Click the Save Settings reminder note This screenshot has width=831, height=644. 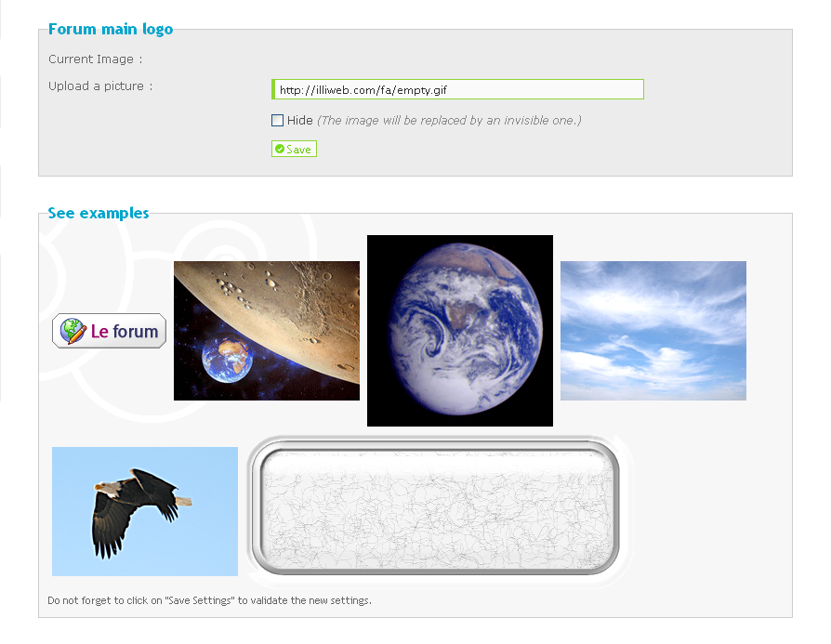point(209,600)
